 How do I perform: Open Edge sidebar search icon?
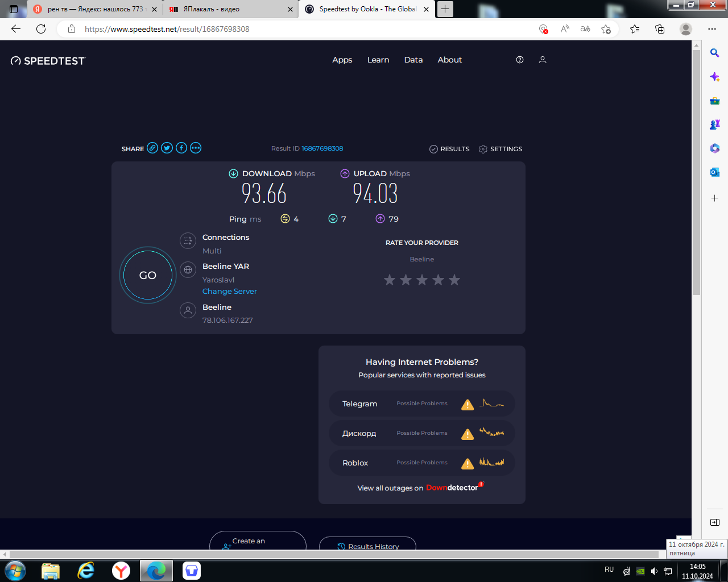pos(715,53)
